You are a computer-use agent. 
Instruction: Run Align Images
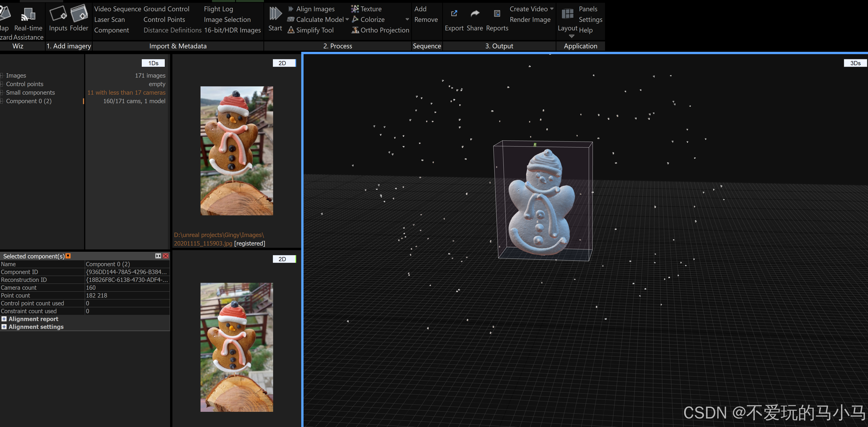[x=315, y=9]
